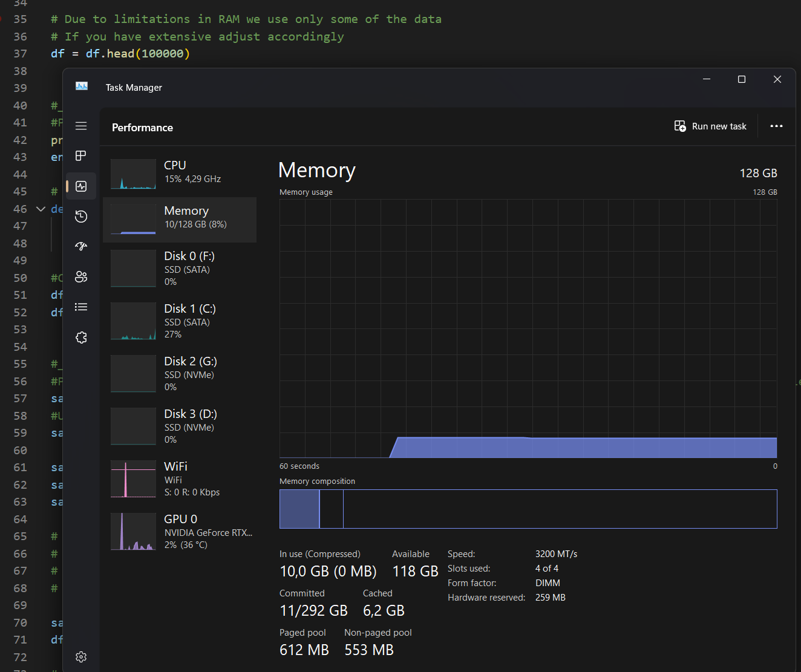Click the Slots used value '4 of 4'
801x672 pixels.
click(x=547, y=569)
